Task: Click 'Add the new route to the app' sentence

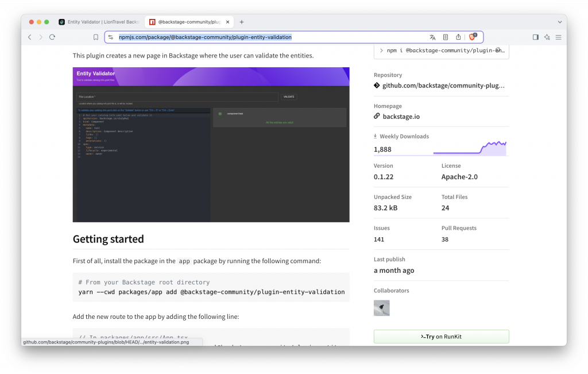Action: pos(156,317)
